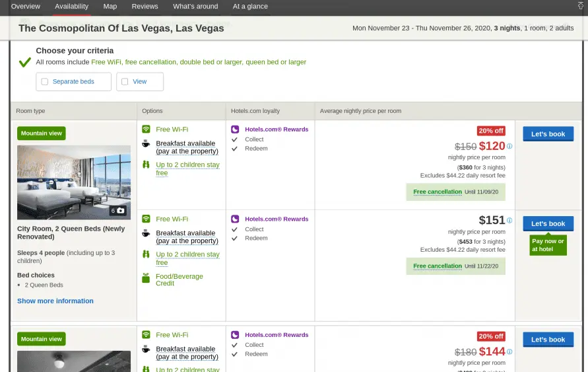
Task: Click the Average nightly price per room header
Action: click(x=360, y=111)
